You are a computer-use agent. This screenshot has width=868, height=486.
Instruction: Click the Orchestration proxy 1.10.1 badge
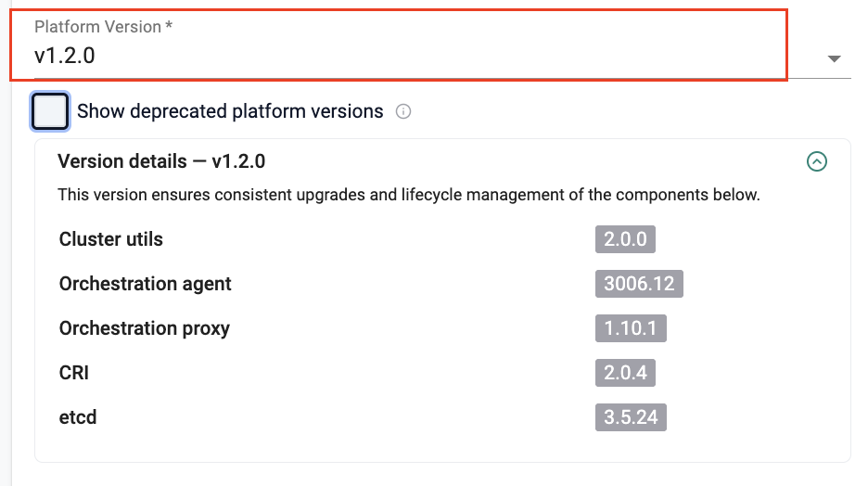coord(631,328)
